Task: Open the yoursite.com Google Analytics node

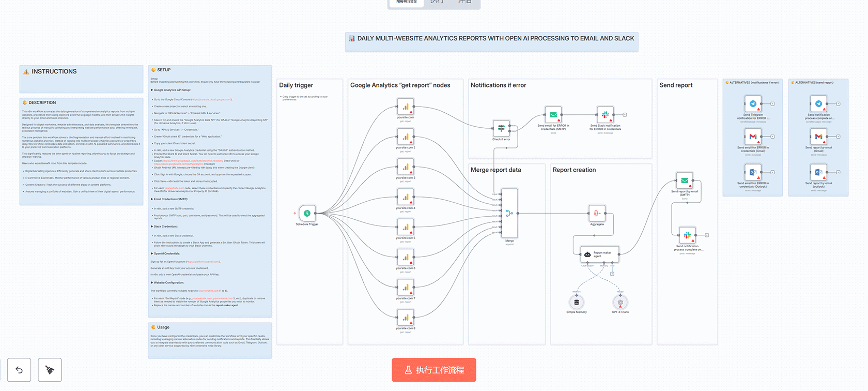Action: tap(406, 108)
